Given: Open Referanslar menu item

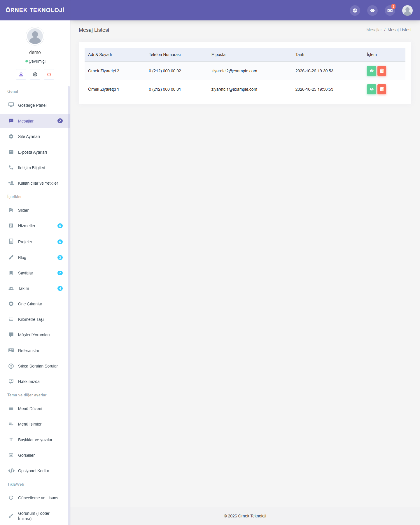Looking at the screenshot, I should click(35, 351).
